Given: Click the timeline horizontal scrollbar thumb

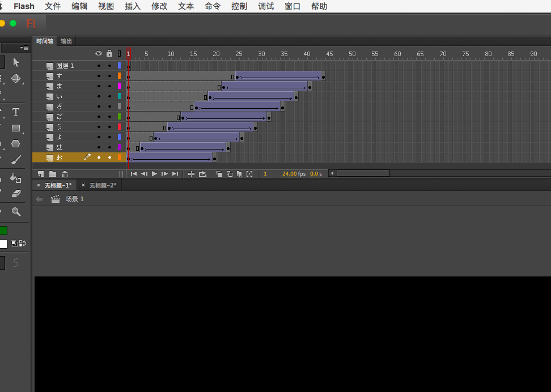Looking at the screenshot, I should 363,173.
